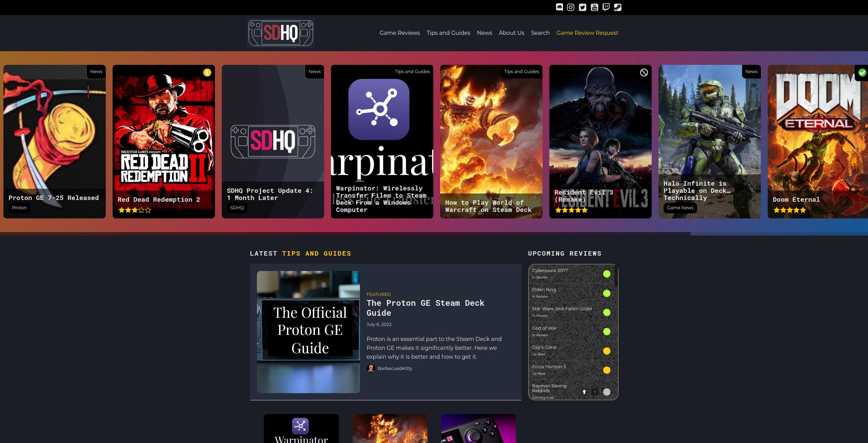
Task: Open the Resident Evil 3 (Remake) card
Action: tap(601, 142)
